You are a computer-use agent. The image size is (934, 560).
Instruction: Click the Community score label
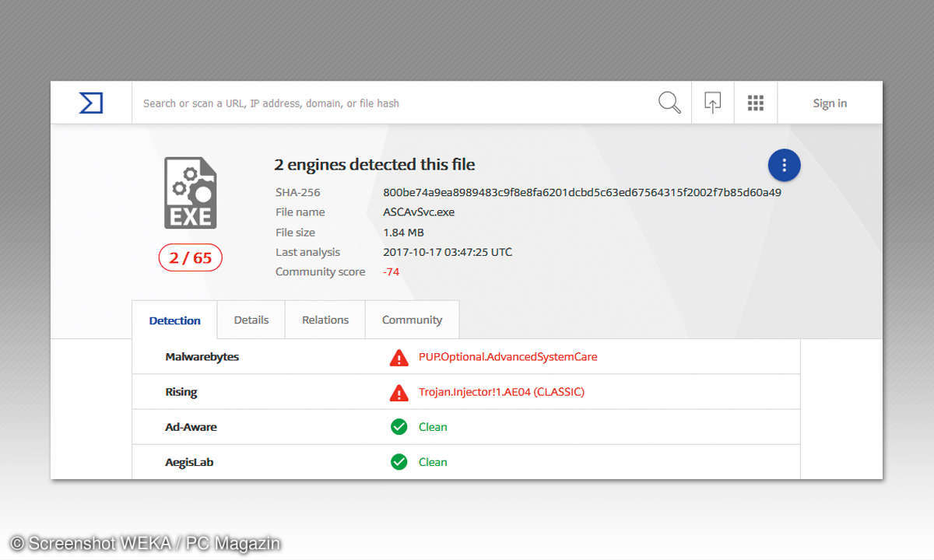pos(320,271)
